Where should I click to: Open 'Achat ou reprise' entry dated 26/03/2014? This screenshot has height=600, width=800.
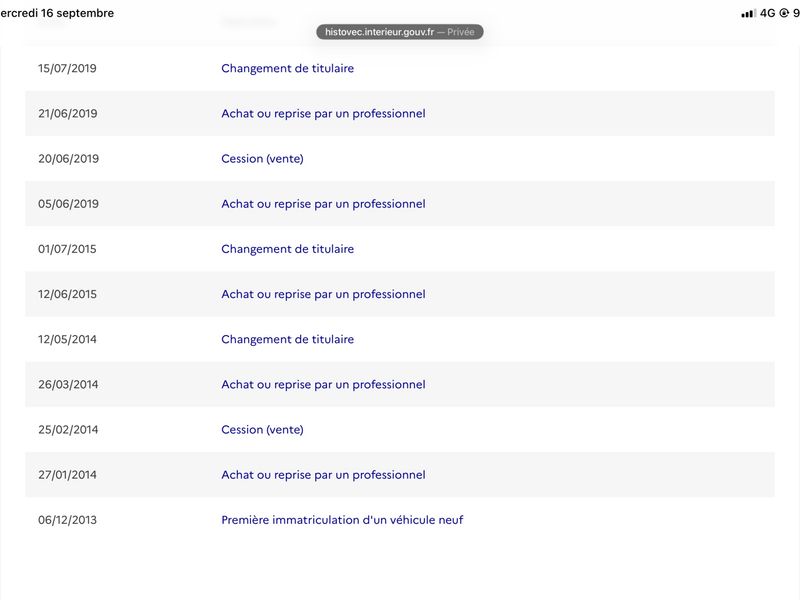tap(323, 385)
